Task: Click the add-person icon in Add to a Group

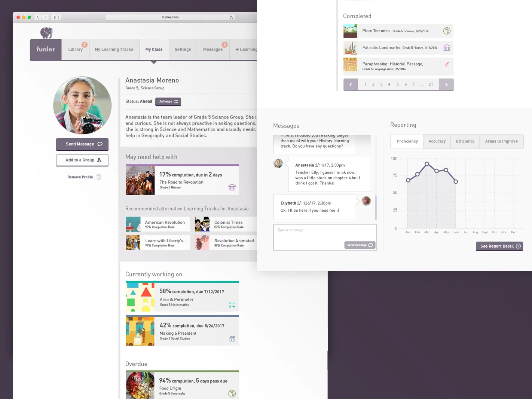Action: click(99, 160)
